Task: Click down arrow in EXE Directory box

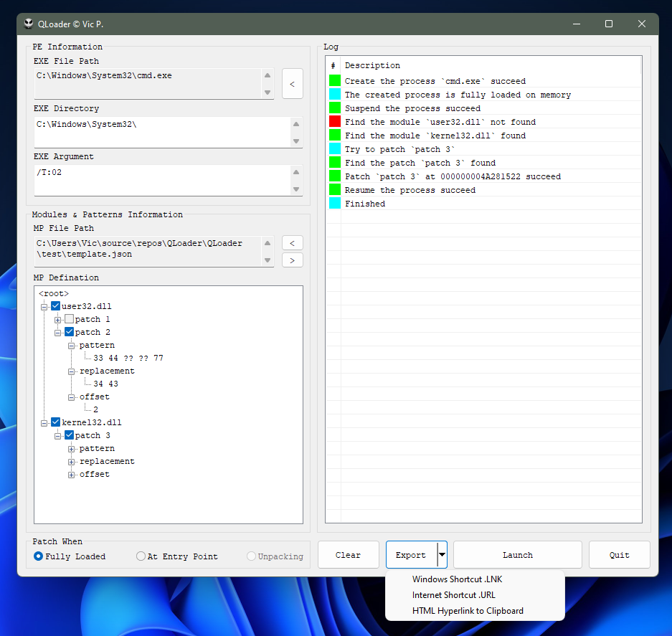Action: coord(295,141)
